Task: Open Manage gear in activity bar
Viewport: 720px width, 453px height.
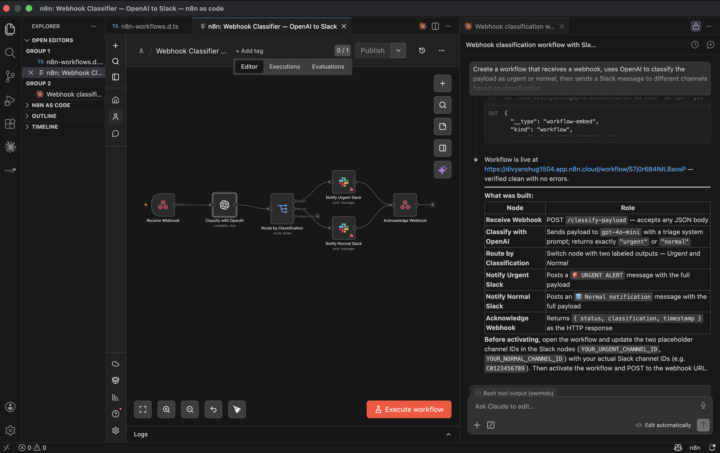Action: 10,430
